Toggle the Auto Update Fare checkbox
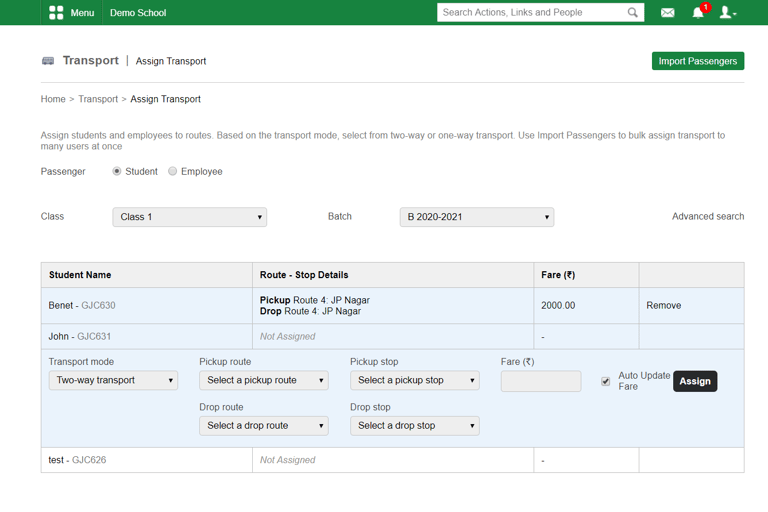The width and height of the screenshot is (768, 512). 606,381
